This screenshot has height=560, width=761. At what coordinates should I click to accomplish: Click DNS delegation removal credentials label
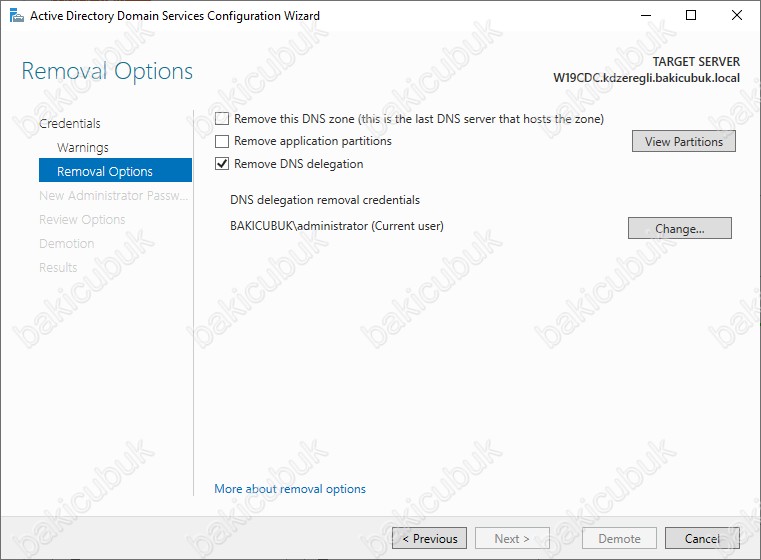[x=325, y=200]
